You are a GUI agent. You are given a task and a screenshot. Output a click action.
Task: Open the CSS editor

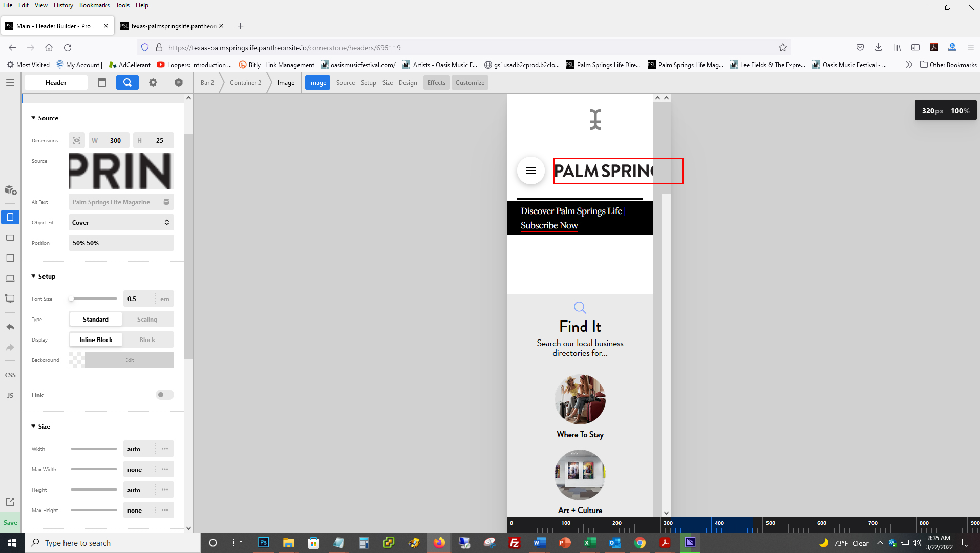tap(10, 375)
